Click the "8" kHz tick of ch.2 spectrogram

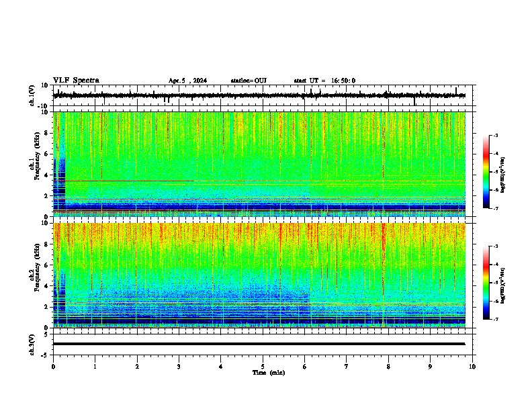[46, 244]
